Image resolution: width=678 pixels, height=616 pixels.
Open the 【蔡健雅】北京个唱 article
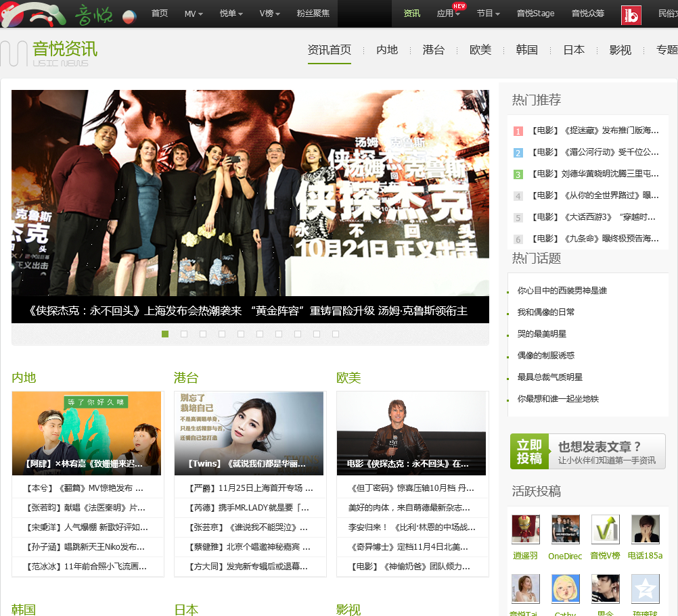[x=250, y=547]
